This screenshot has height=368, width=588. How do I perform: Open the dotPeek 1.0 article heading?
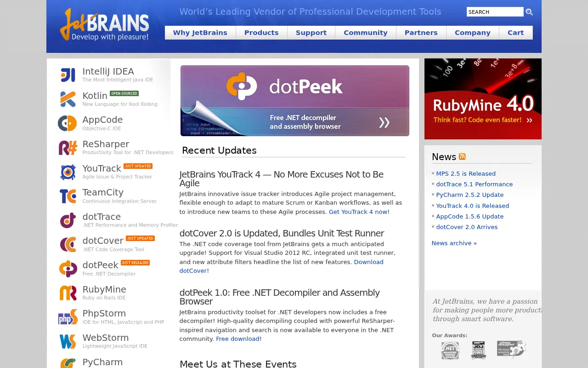(279, 297)
